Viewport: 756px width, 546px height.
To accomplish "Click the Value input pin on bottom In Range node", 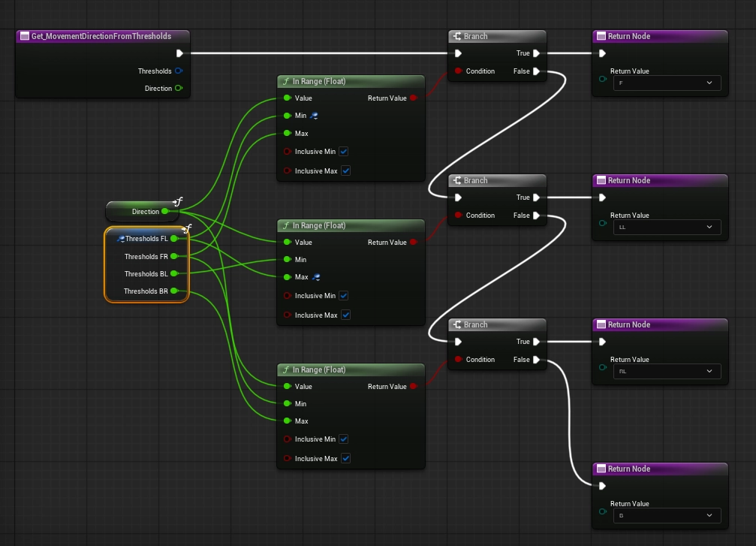I will coord(288,386).
